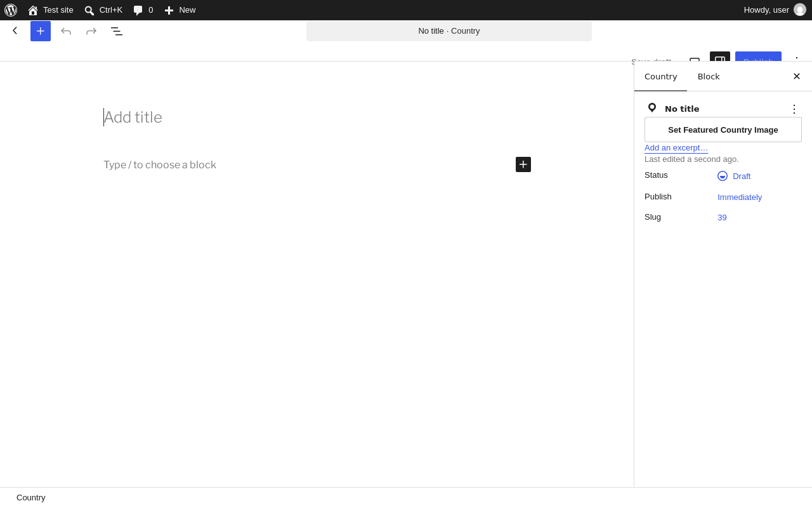Open the Draft status dropdown
Screen dimensions: 812x508
click(734, 176)
